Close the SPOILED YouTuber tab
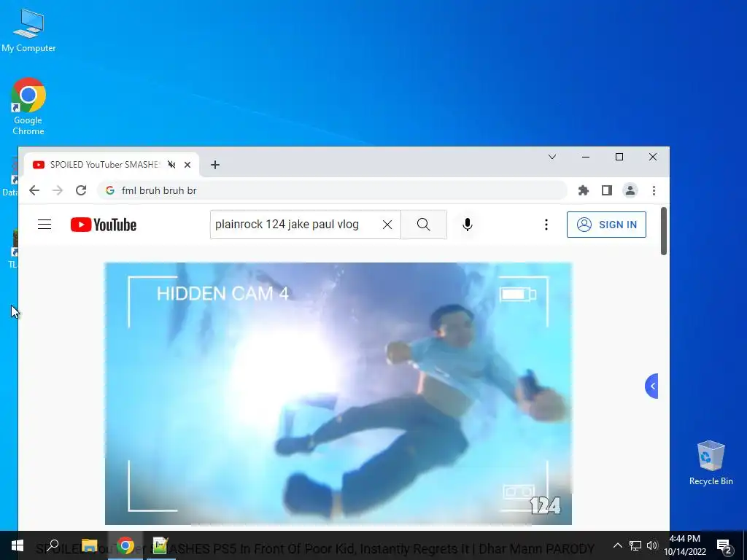Screen dimensions: 747x560 187,165
